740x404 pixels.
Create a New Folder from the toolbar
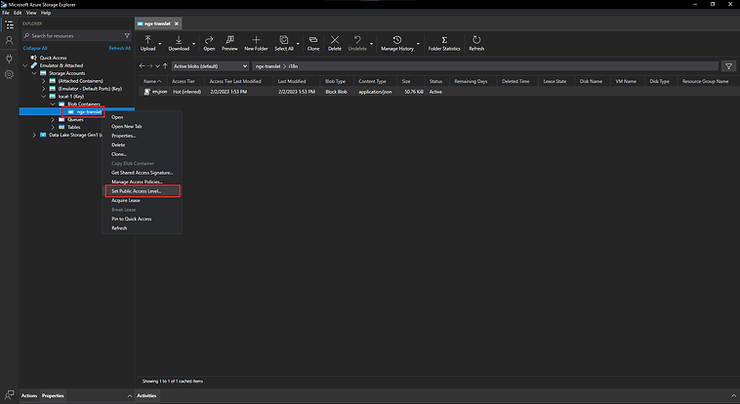256,43
